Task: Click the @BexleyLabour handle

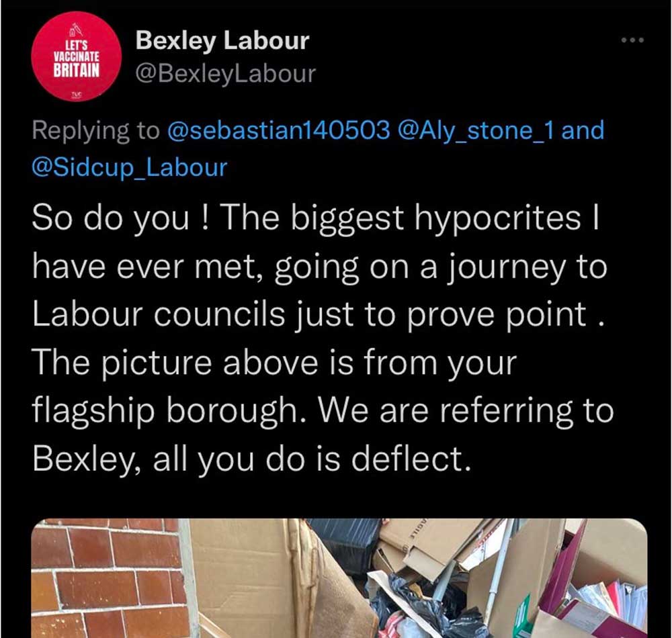Action: [225, 73]
